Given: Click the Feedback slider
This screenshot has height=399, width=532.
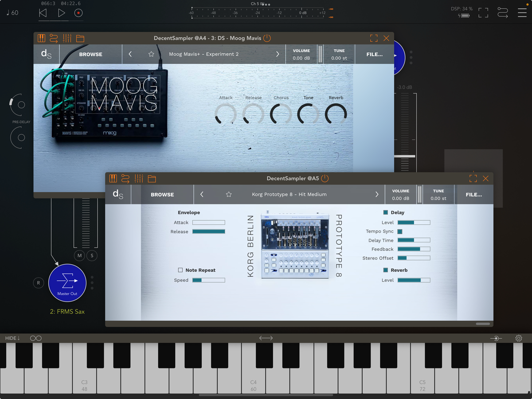Looking at the screenshot, I should 414,249.
